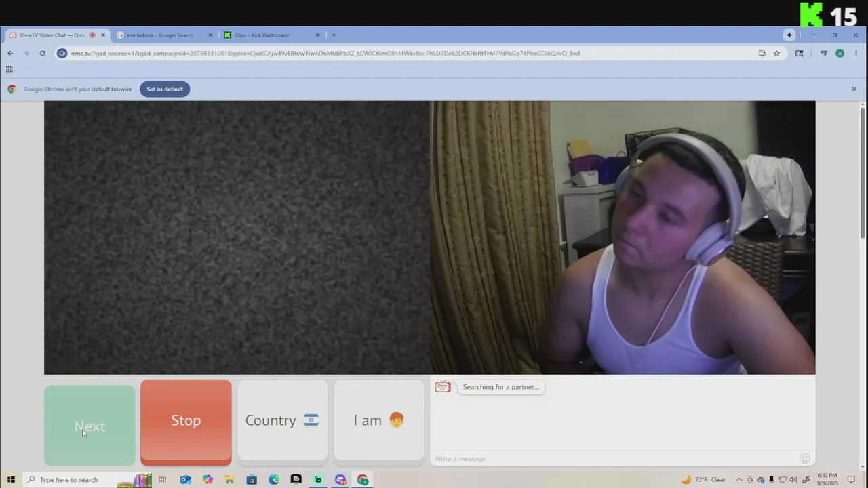868x488 pixels.
Task: Bookmark this page with the star icon
Action: pos(776,53)
